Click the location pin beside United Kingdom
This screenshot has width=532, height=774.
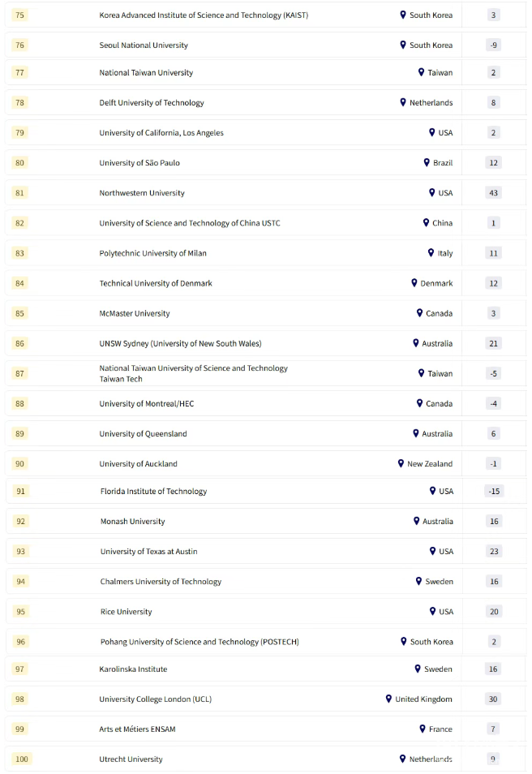point(388,699)
